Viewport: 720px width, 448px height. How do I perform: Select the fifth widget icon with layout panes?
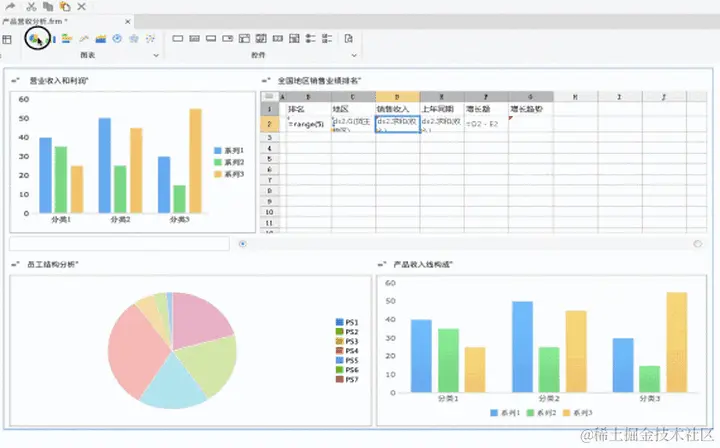244,39
